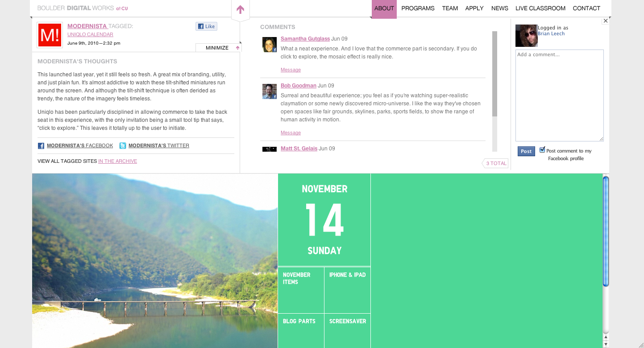Click the red Modernista M! logo
The image size is (644, 348).
pos(50,35)
